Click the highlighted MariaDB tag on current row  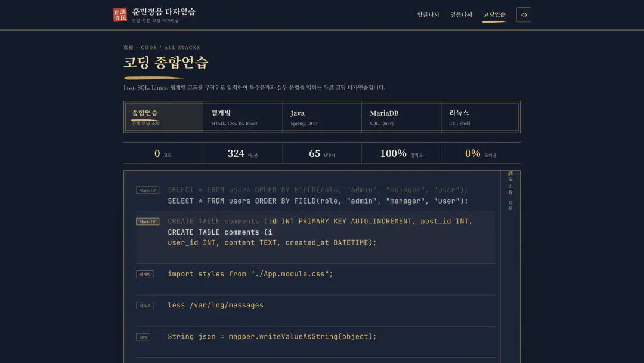147,222
